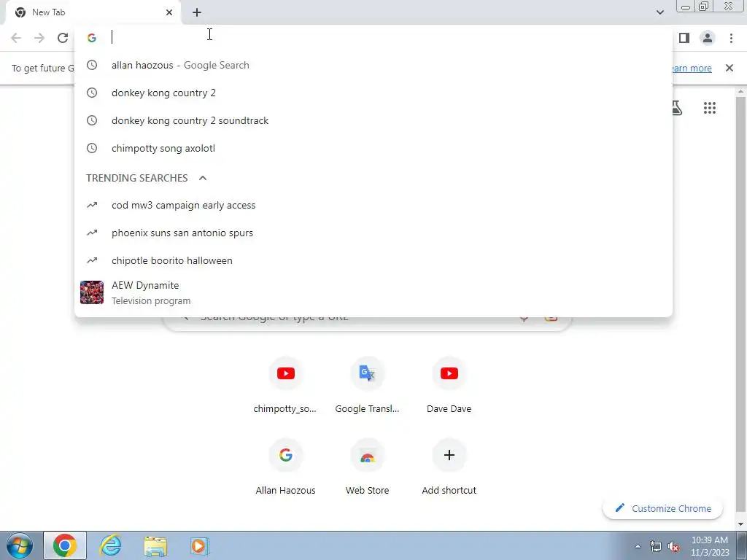
Task: Open the network tray icon
Action: pos(656,547)
